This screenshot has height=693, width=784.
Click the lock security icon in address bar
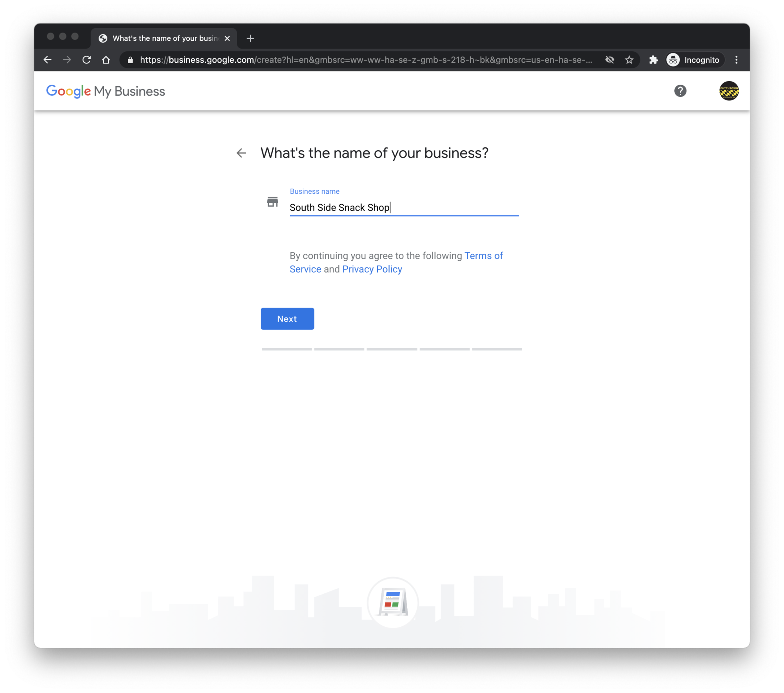(x=129, y=60)
